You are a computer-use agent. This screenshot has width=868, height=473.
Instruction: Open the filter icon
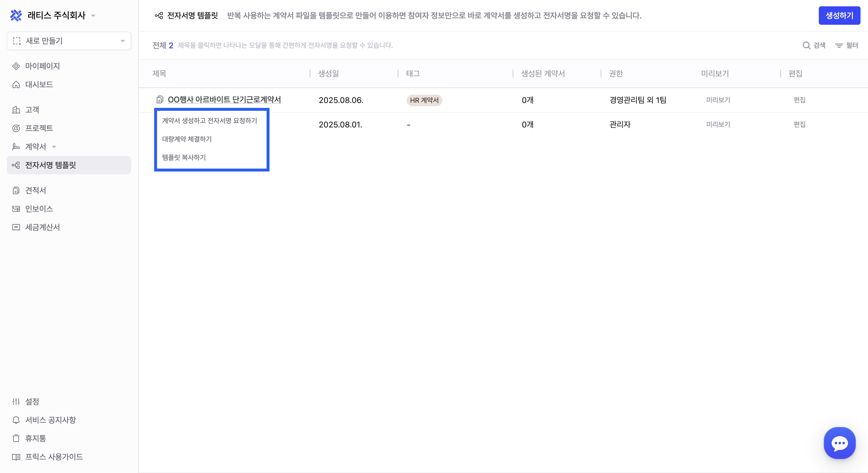tap(839, 45)
